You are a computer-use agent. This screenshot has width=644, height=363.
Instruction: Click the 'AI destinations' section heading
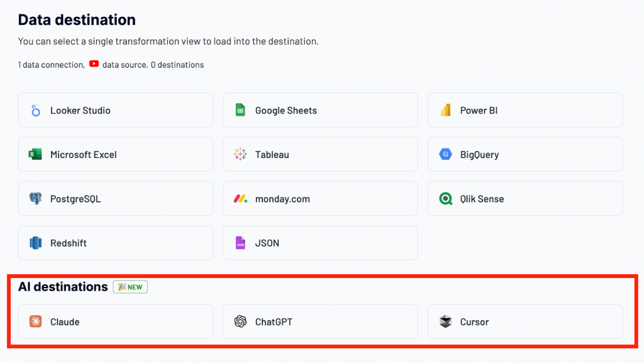tap(63, 287)
